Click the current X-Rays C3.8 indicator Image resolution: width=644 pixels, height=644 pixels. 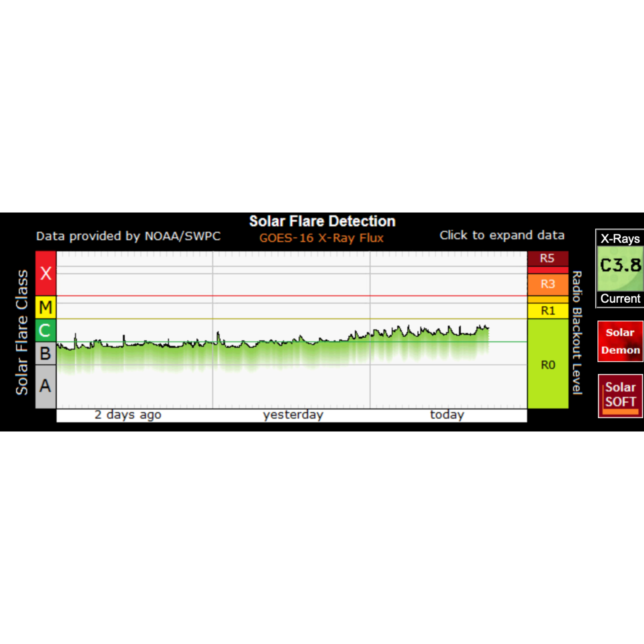point(620,268)
